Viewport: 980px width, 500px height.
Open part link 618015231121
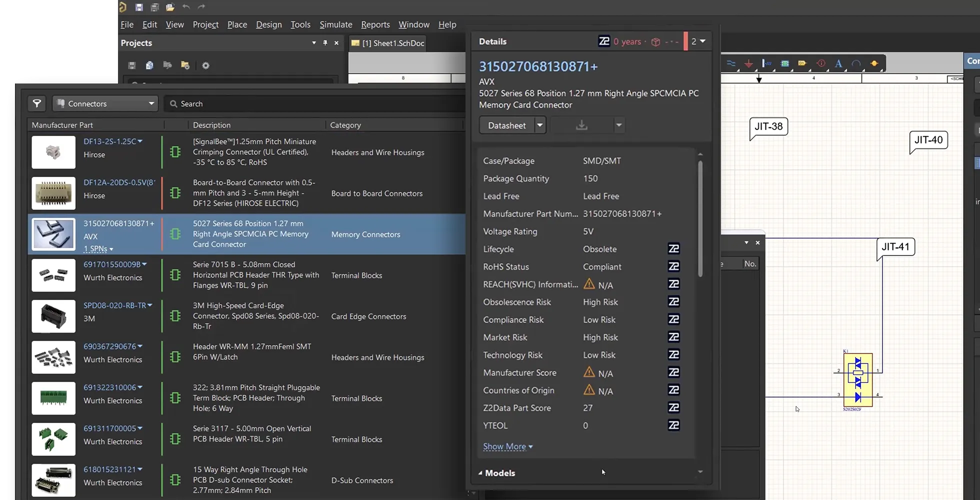[109, 469]
